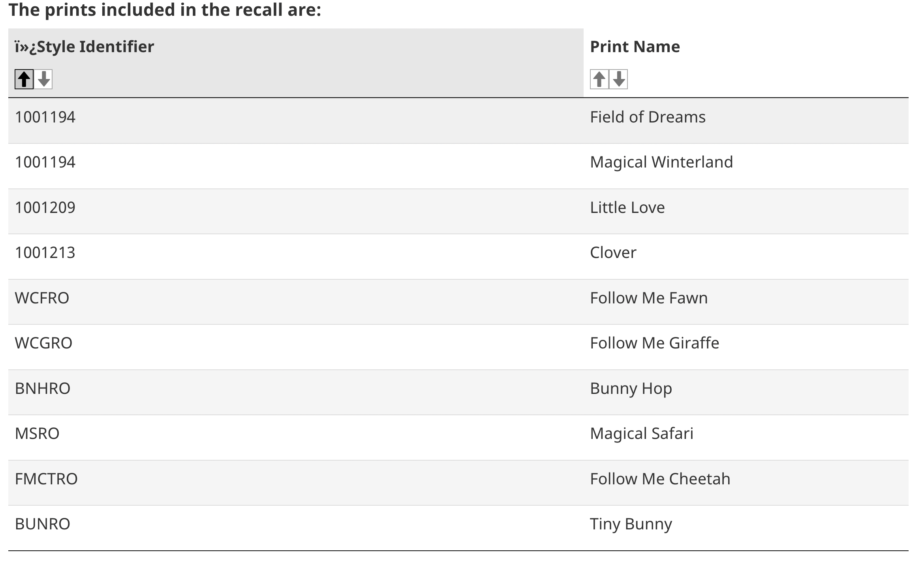Click style identifier 1001209
The image size is (924, 561).
pos(45,208)
